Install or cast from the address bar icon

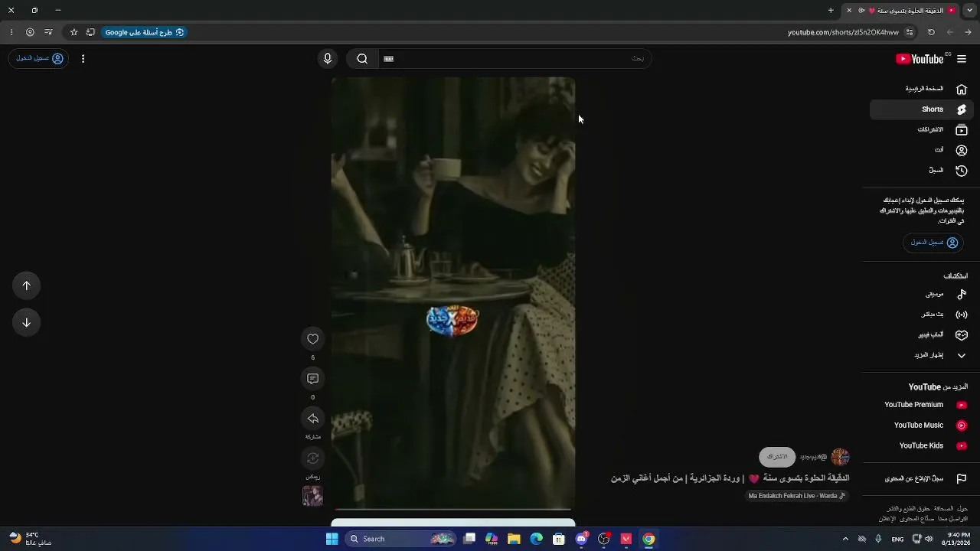coord(90,32)
